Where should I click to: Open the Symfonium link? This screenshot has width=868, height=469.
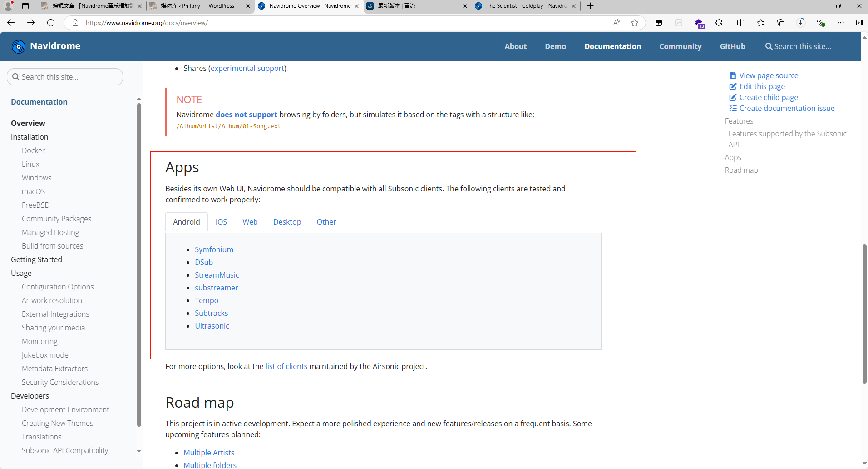pyautogui.click(x=214, y=249)
